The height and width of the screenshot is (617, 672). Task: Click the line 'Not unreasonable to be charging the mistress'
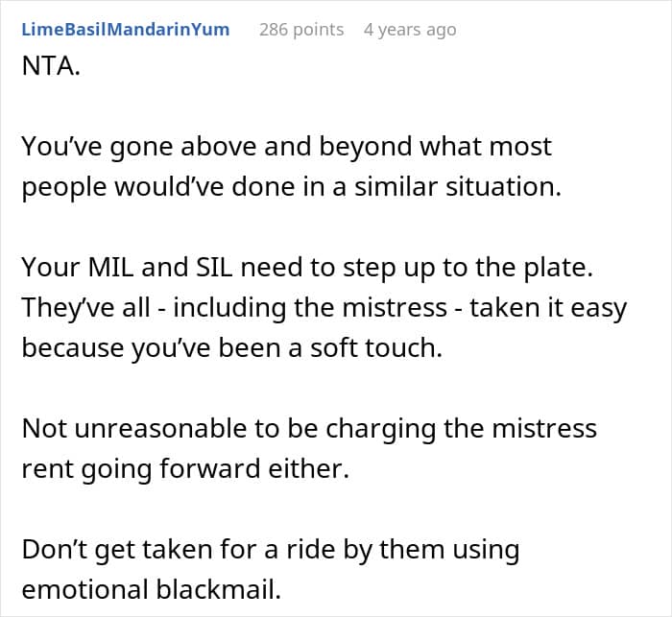[309, 429]
